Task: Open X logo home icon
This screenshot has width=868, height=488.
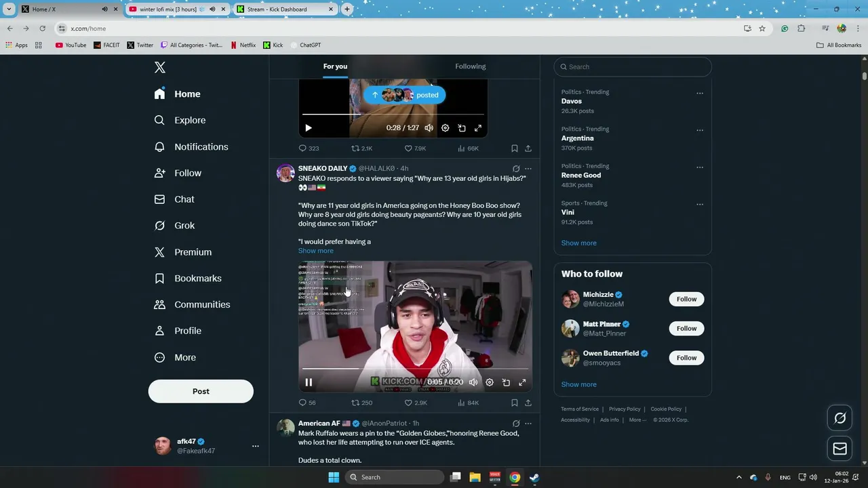Action: coord(160,67)
